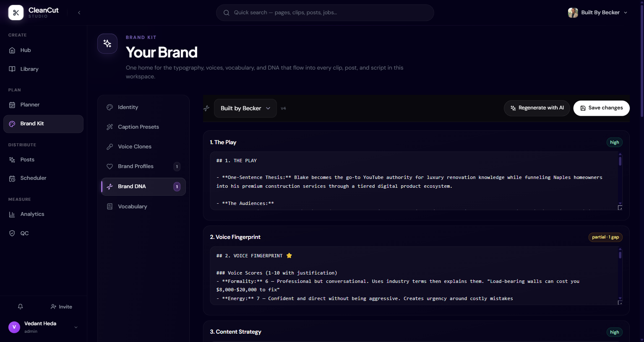The image size is (644, 342).
Task: Select Brand Kit in the sidebar
Action: (43, 124)
